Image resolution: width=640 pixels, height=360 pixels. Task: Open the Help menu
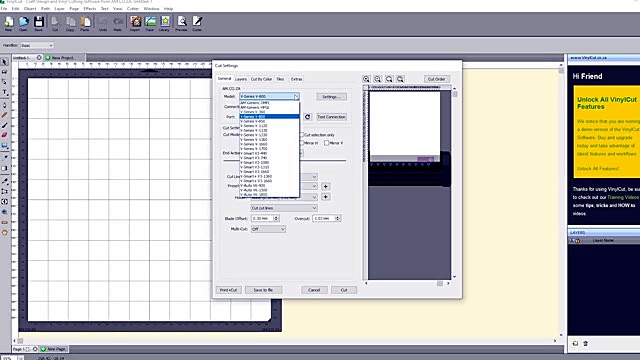coord(168,9)
